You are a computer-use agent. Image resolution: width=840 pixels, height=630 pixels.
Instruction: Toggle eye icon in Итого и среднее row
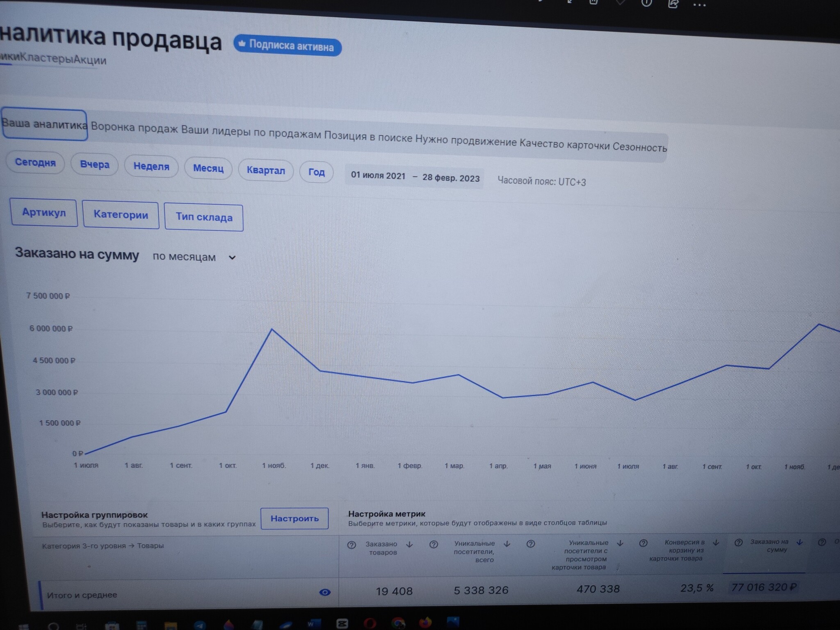click(325, 592)
